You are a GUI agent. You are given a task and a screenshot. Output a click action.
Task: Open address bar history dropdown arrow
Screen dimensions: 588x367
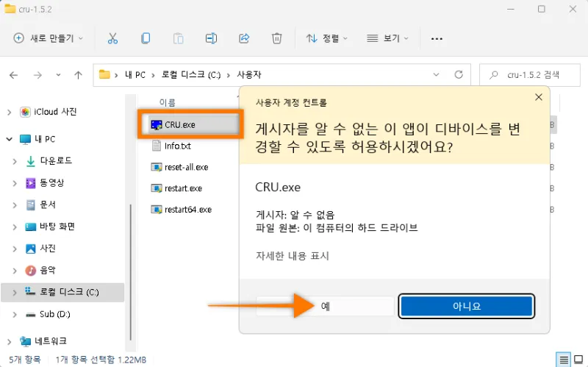[x=436, y=75]
